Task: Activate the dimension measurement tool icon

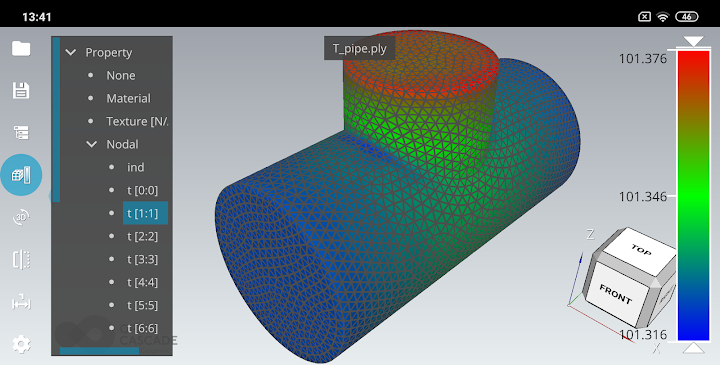Action: 21,302
